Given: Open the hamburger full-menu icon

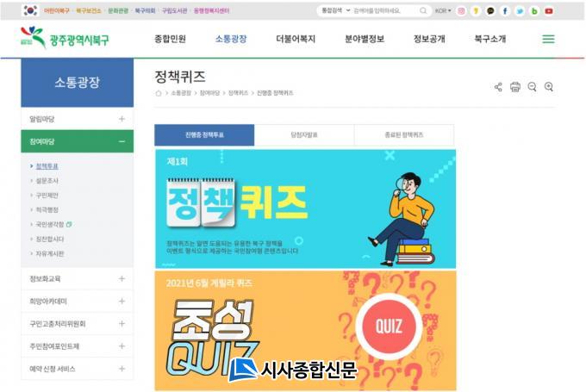Looking at the screenshot, I should (x=548, y=39).
